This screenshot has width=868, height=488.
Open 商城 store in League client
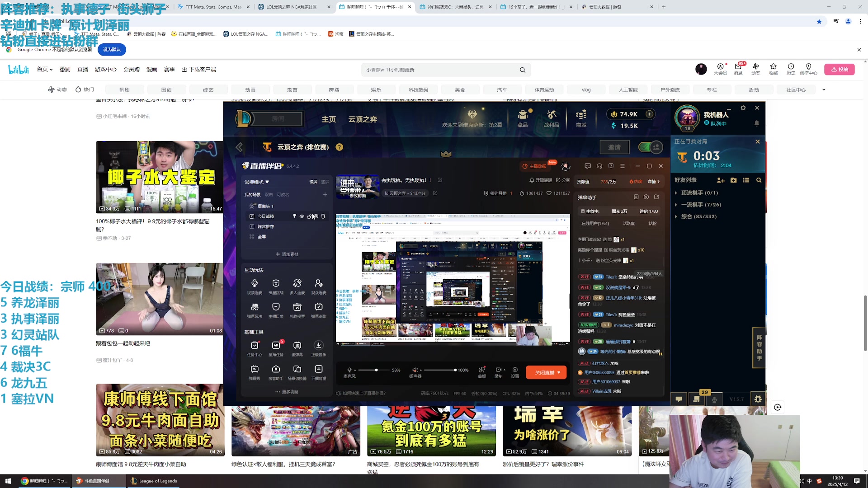pos(581,118)
